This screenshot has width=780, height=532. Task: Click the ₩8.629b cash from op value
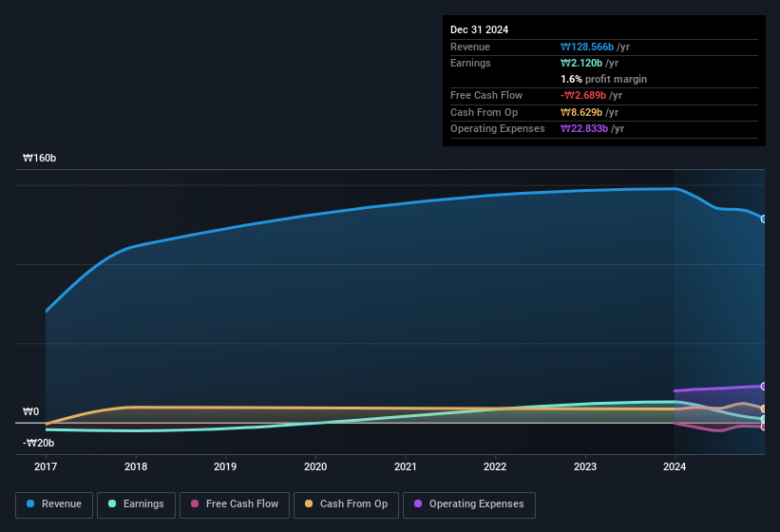click(x=581, y=112)
